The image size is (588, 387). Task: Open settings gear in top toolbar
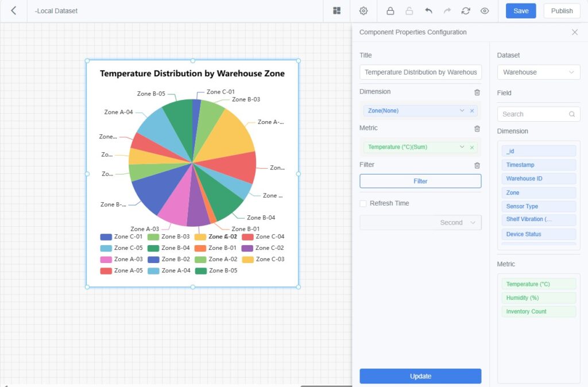363,11
